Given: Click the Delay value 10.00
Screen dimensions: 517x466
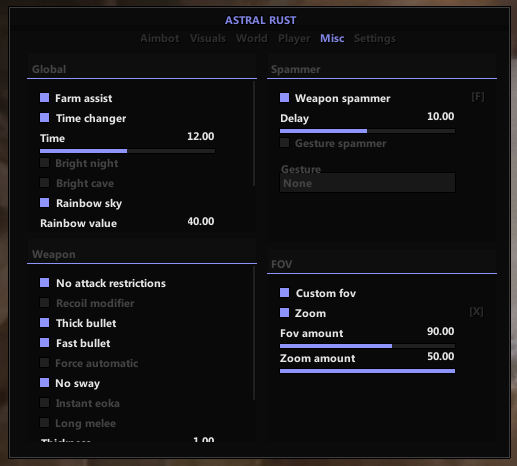Looking at the screenshot, I should [x=441, y=116].
